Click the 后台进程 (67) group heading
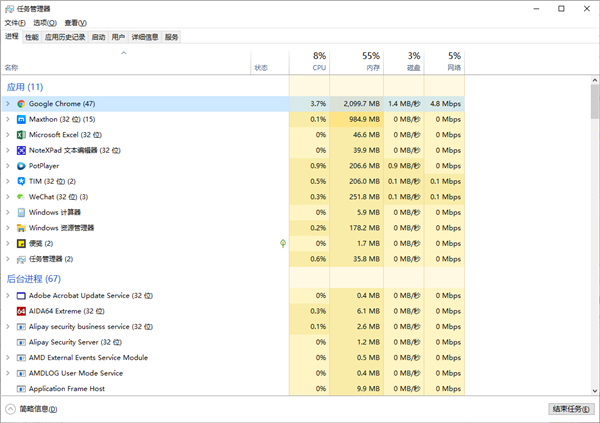 pos(34,279)
